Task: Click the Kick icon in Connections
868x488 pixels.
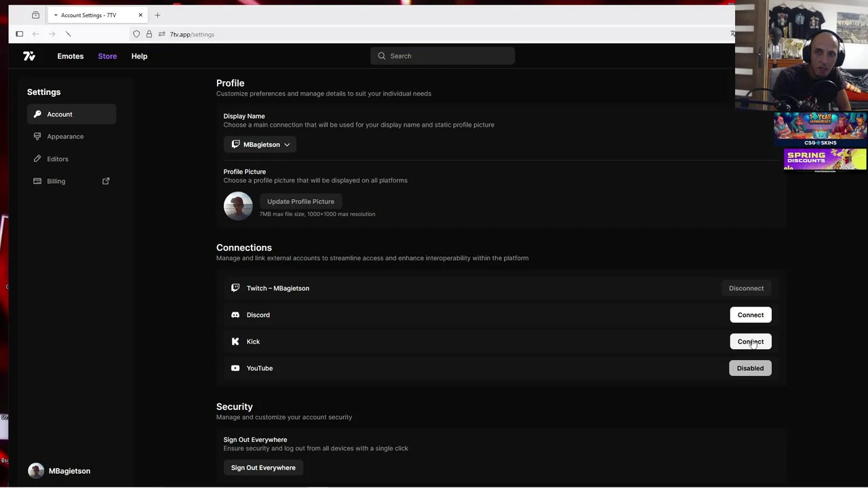Action: [x=235, y=342]
